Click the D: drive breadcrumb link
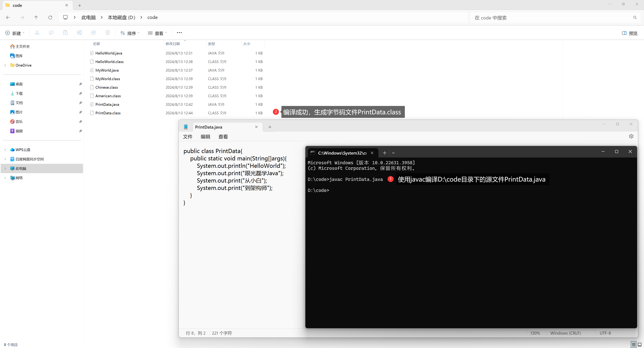644x348 pixels. coord(121,17)
